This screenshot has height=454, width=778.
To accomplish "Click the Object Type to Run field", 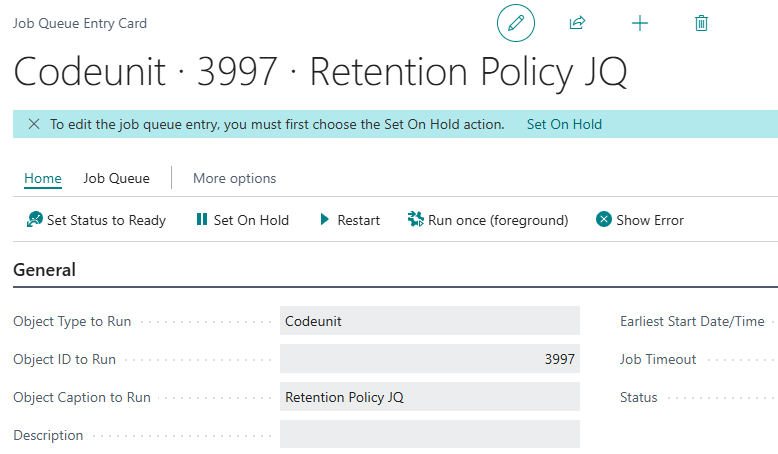I will [430, 321].
